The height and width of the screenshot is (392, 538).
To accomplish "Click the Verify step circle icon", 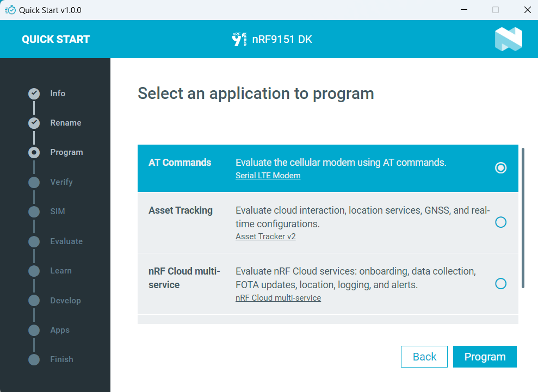I will coord(34,182).
